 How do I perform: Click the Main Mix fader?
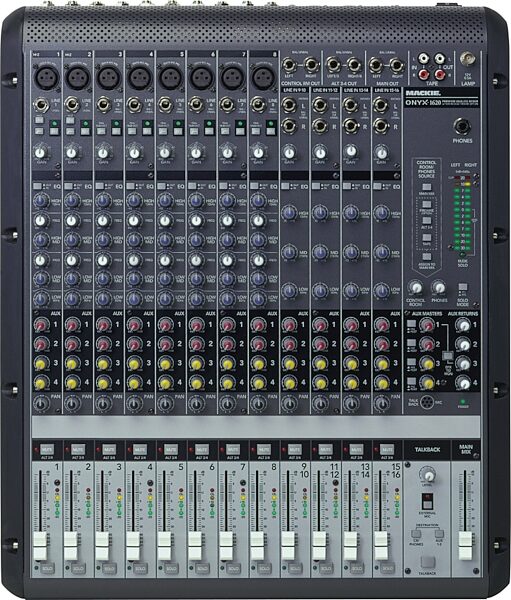465,546
